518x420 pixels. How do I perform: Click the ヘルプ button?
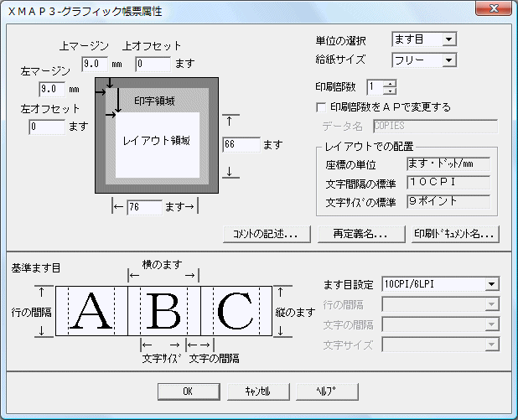[328, 391]
